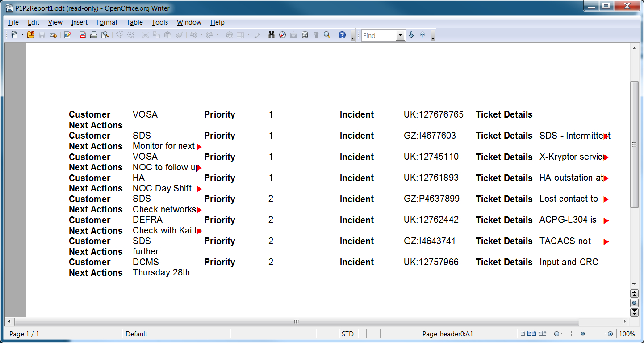
Task: Click incident number GZ:I4677603
Action: [430, 136]
